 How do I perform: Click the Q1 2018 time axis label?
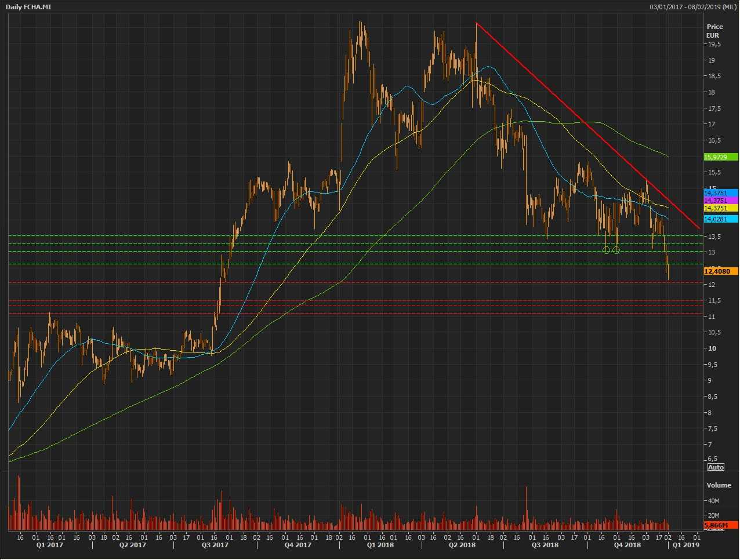[379, 546]
